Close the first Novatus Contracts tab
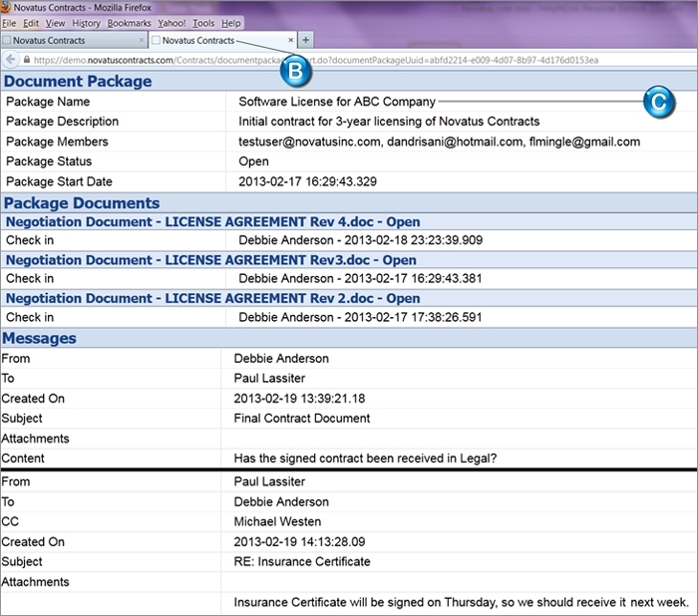 (x=142, y=40)
